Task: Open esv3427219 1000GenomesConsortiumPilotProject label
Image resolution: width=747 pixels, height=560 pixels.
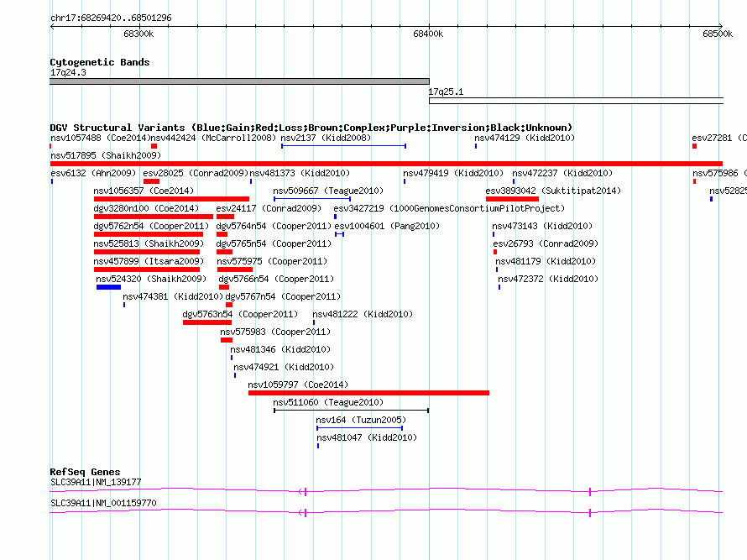Action: click(449, 208)
